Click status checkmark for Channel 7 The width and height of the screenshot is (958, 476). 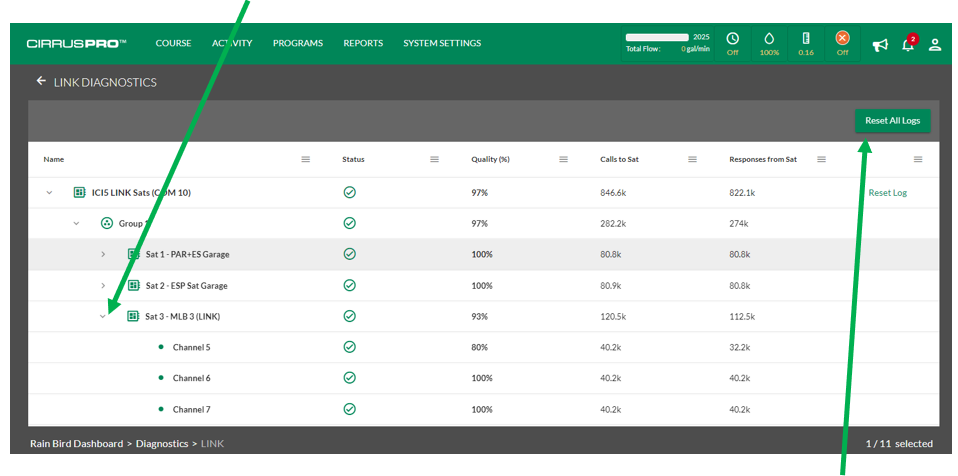pyautogui.click(x=349, y=409)
